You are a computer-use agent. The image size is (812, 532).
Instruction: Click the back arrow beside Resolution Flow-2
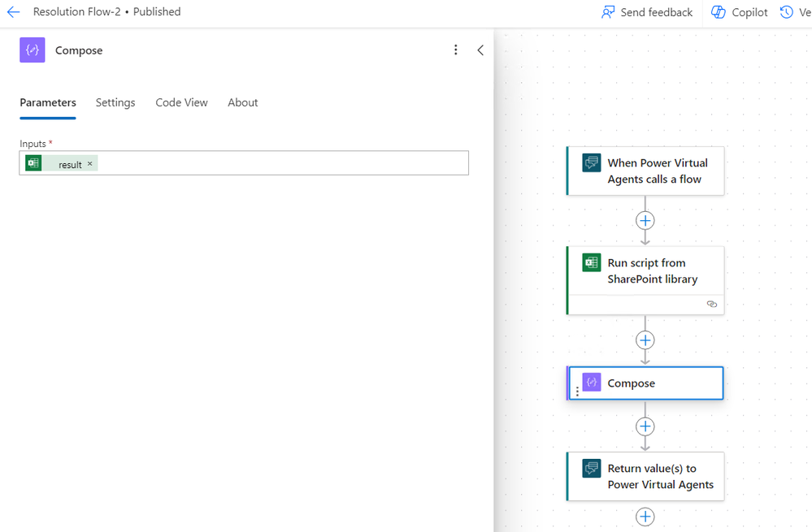coord(13,12)
